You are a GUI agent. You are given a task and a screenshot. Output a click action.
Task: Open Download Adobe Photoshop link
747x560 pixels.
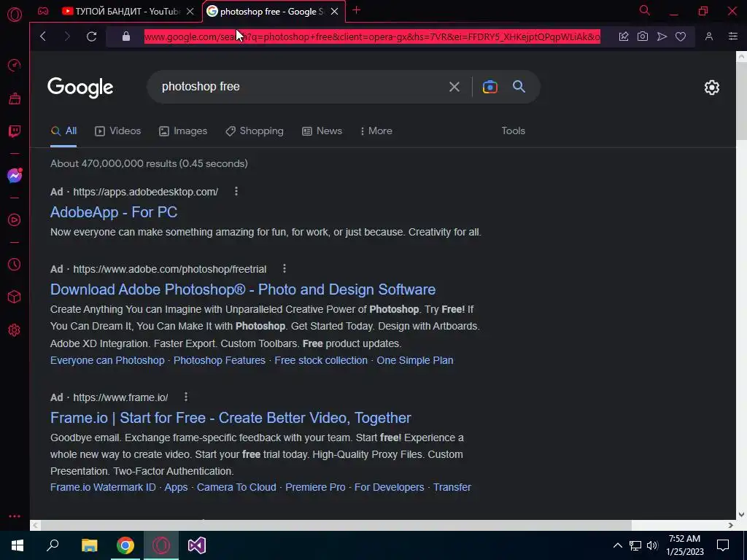[243, 289]
